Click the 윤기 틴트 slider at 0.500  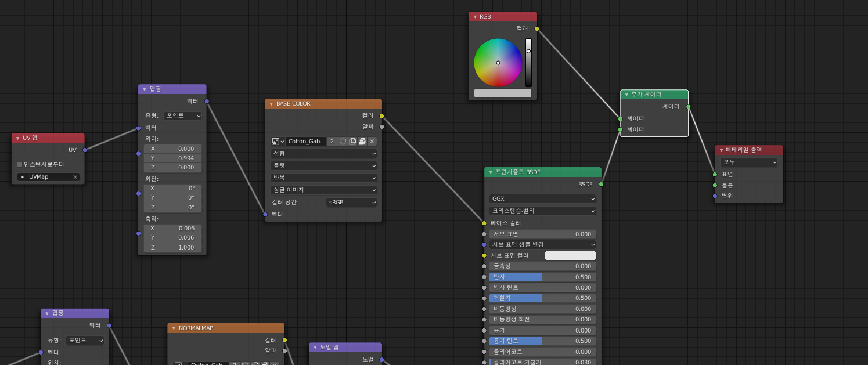pos(543,341)
